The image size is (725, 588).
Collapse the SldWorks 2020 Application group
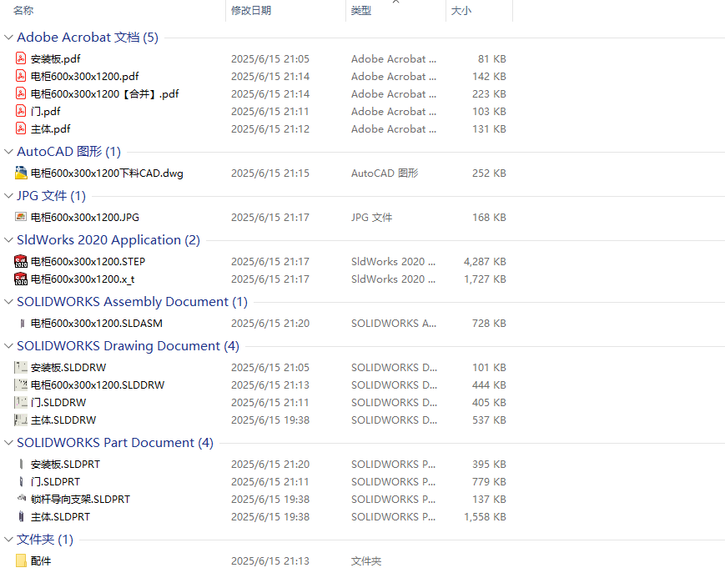click(x=8, y=239)
